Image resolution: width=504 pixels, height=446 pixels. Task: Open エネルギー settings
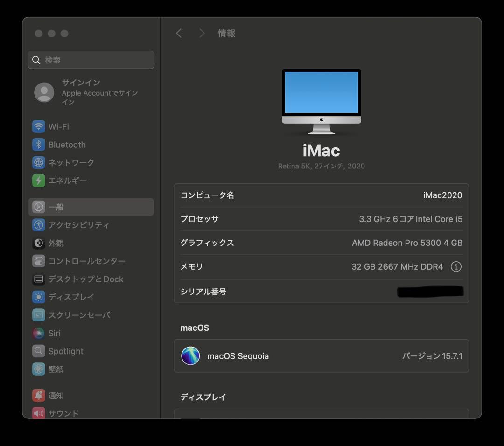point(67,181)
